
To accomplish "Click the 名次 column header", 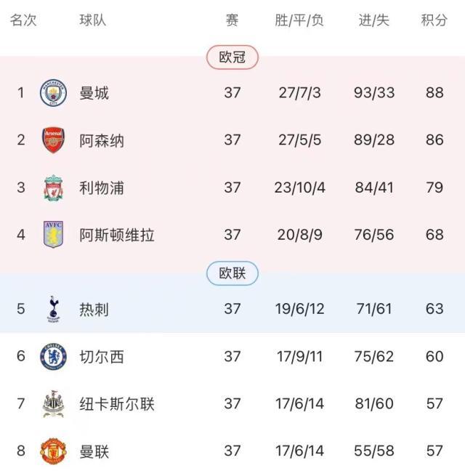I will coord(23,20).
